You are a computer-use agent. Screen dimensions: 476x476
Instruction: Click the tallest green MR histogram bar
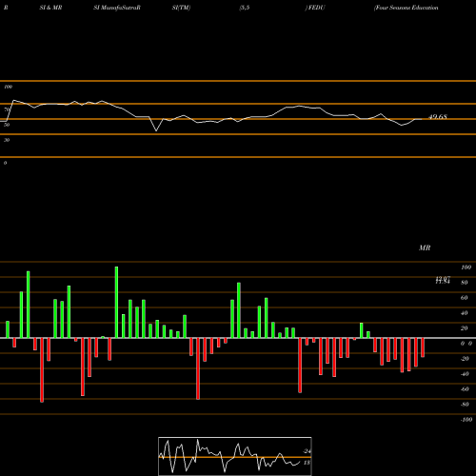[116, 302]
